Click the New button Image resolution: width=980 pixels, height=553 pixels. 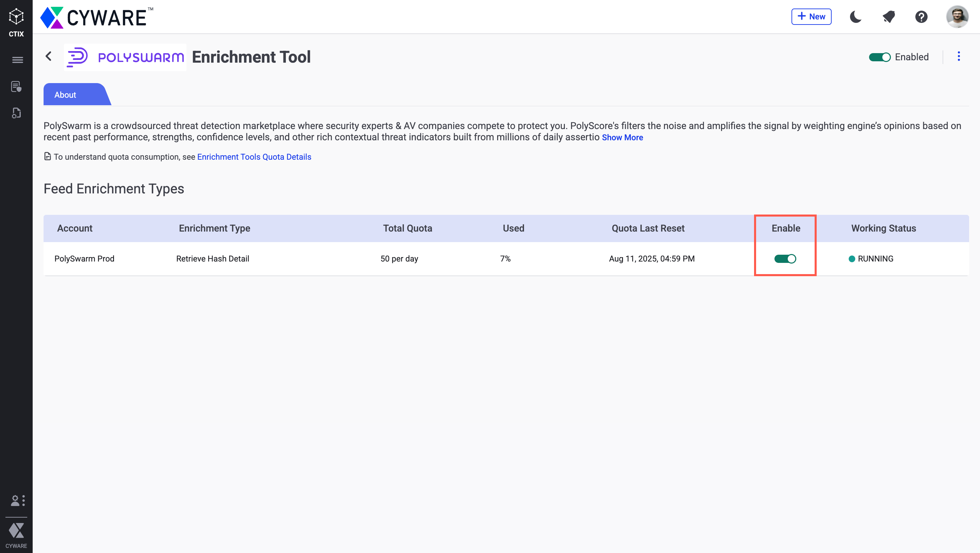(811, 17)
